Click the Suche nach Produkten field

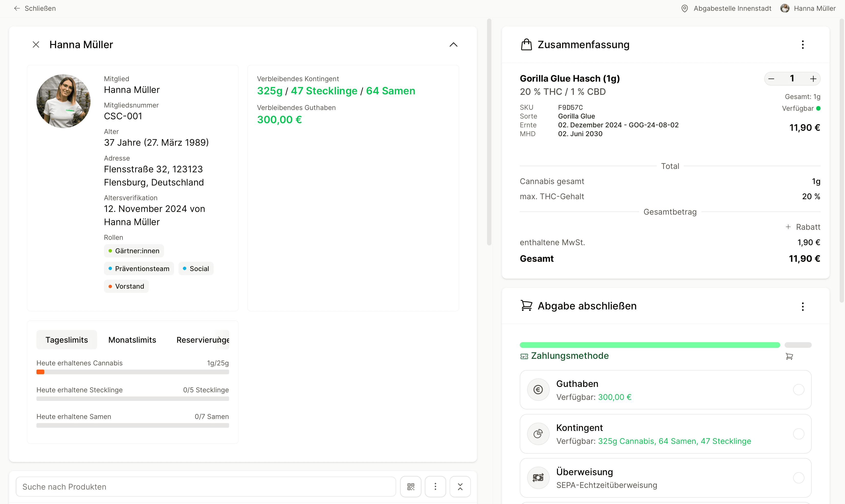206,486
